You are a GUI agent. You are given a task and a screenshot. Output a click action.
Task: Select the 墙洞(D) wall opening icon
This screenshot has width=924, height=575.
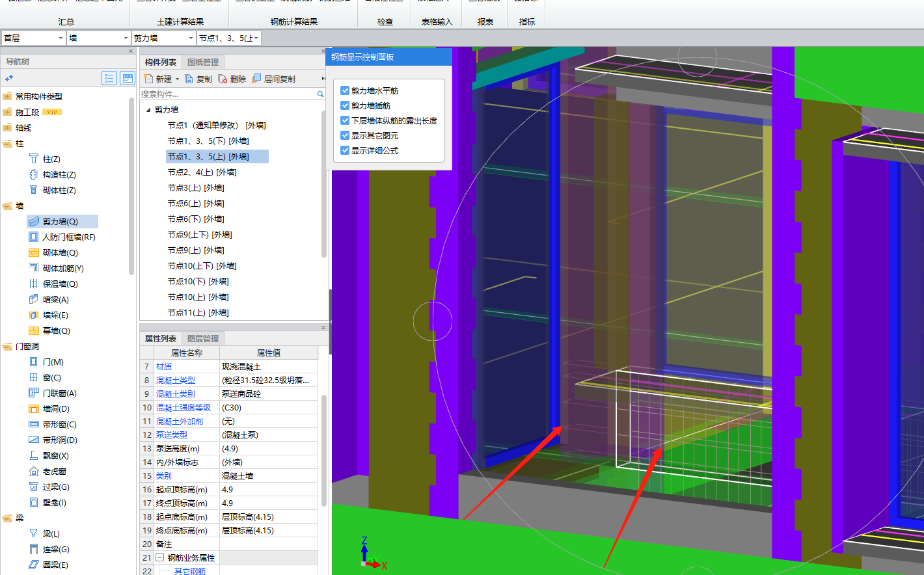point(34,408)
